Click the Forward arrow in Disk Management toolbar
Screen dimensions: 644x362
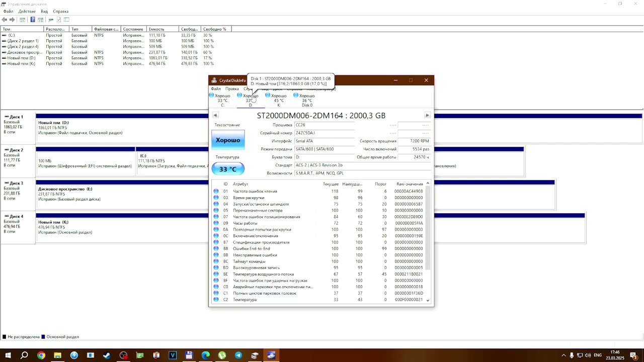(x=12, y=20)
